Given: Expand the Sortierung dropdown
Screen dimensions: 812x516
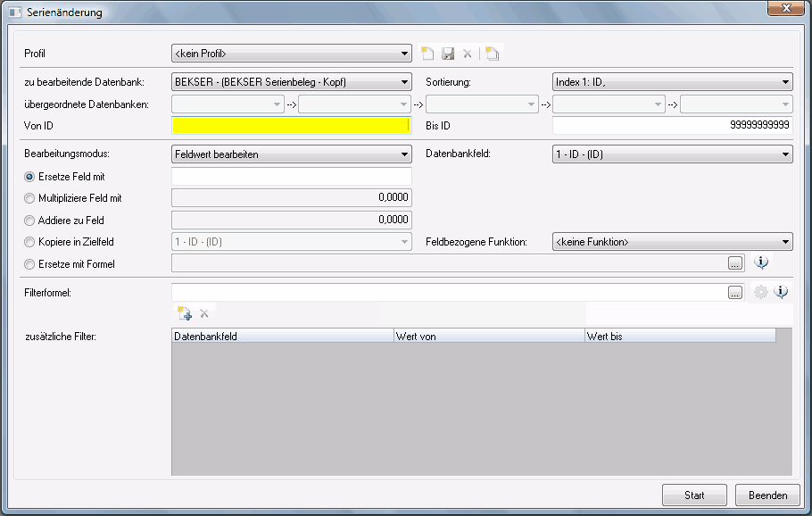Looking at the screenshot, I should point(672,82).
